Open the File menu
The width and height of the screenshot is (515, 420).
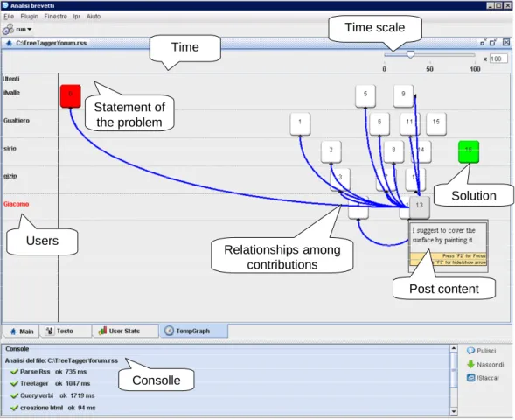click(x=9, y=17)
